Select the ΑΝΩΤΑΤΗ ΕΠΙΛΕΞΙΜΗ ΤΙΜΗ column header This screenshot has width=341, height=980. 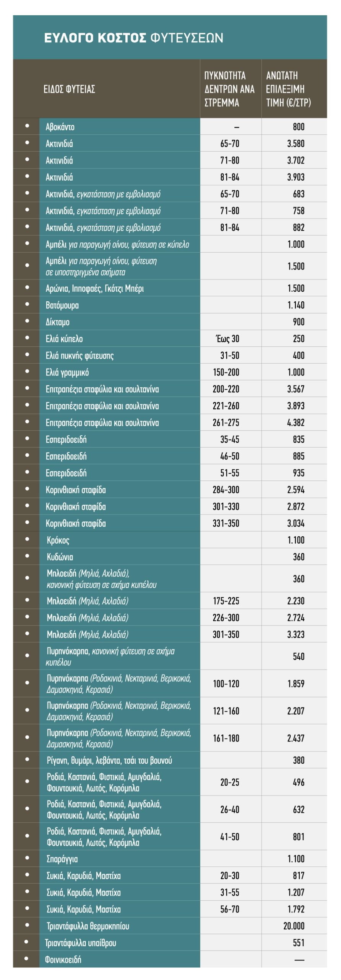pos(289,89)
